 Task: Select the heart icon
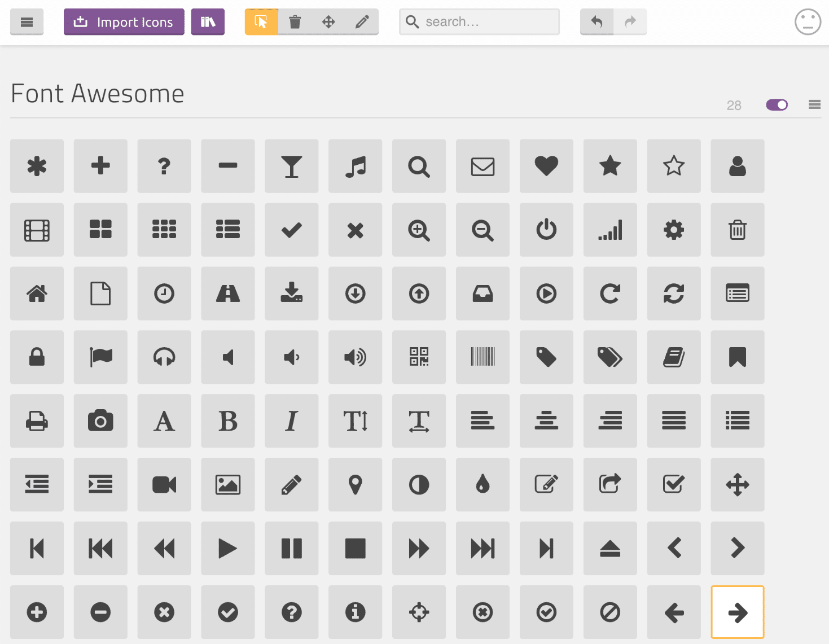point(546,166)
